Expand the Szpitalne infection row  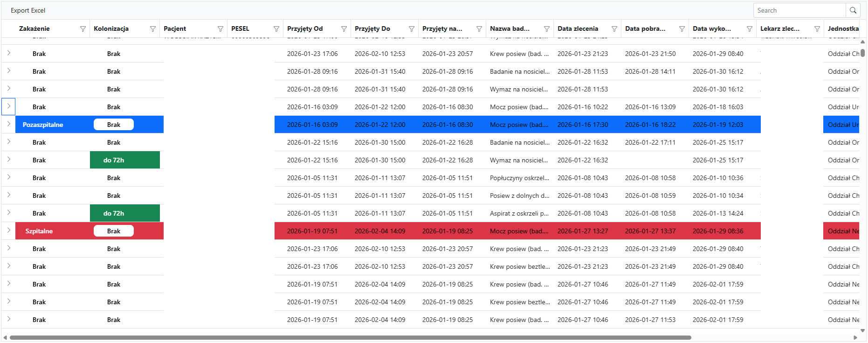point(8,231)
